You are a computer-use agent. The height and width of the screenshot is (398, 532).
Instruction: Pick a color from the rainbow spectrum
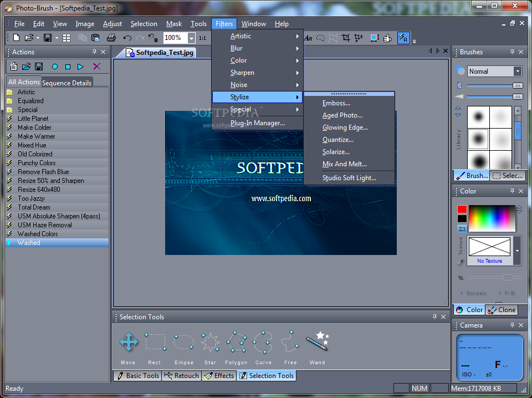coord(492,218)
